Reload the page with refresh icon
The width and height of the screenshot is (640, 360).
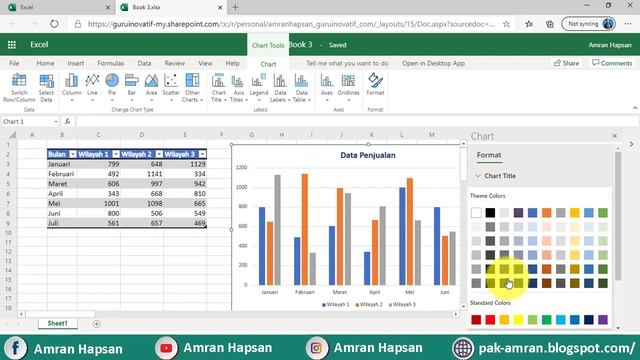(x=54, y=24)
